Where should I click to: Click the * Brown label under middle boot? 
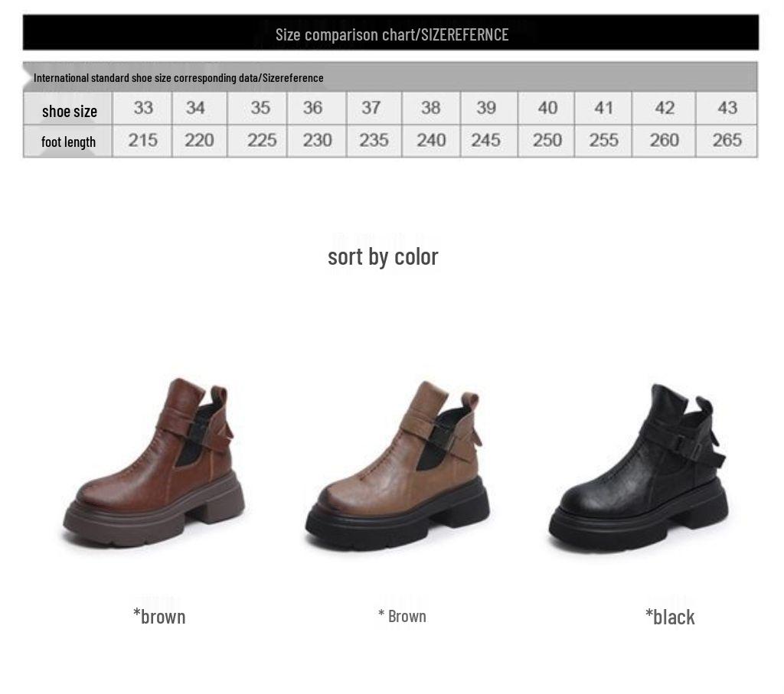(402, 616)
